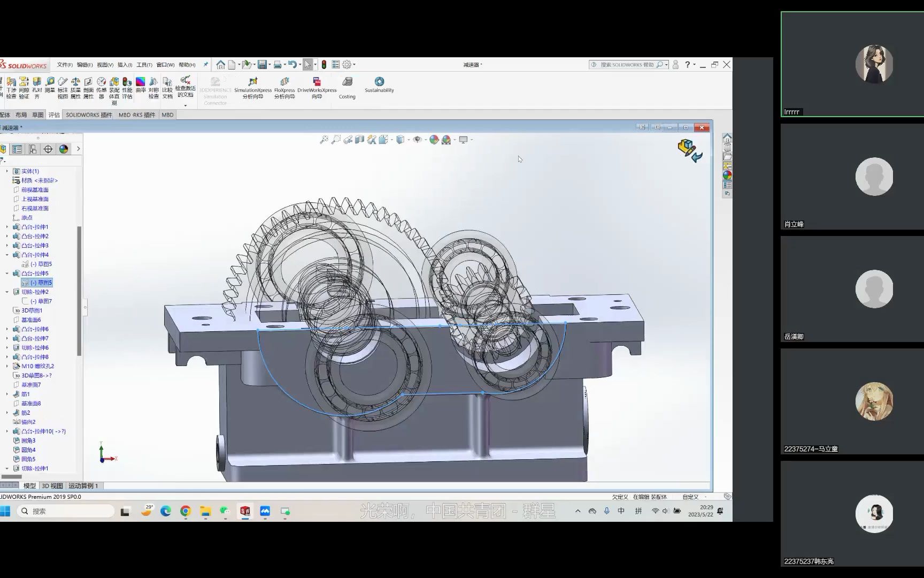Select the Hole Alignment (孔对齐) tool

coord(37,88)
